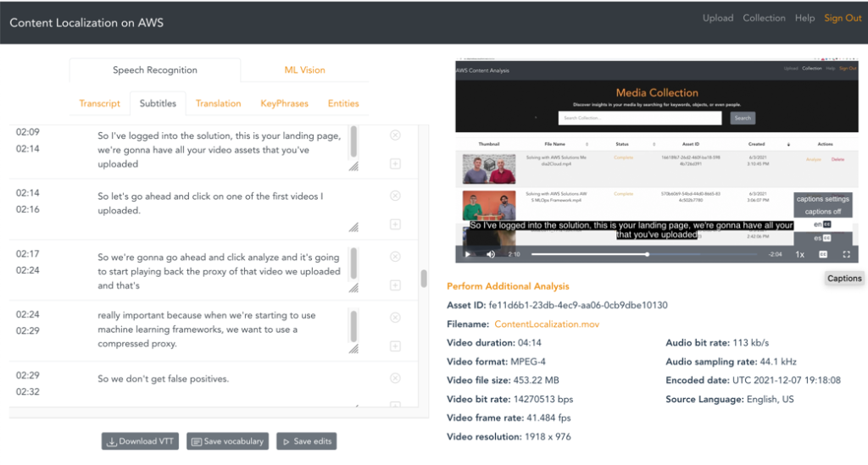Click the Perform Additional Analysis link
Image resolution: width=868 pixels, height=465 pixels.
click(508, 286)
